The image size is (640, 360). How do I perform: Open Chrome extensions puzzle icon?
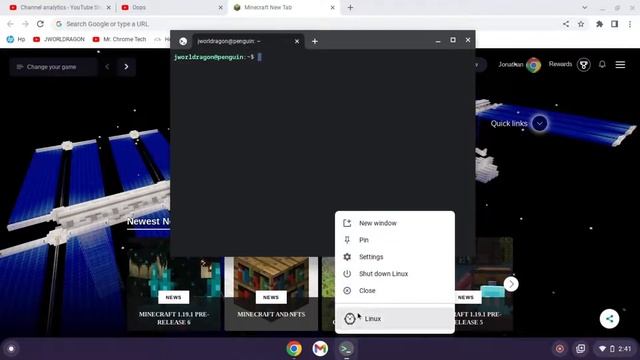point(599,24)
